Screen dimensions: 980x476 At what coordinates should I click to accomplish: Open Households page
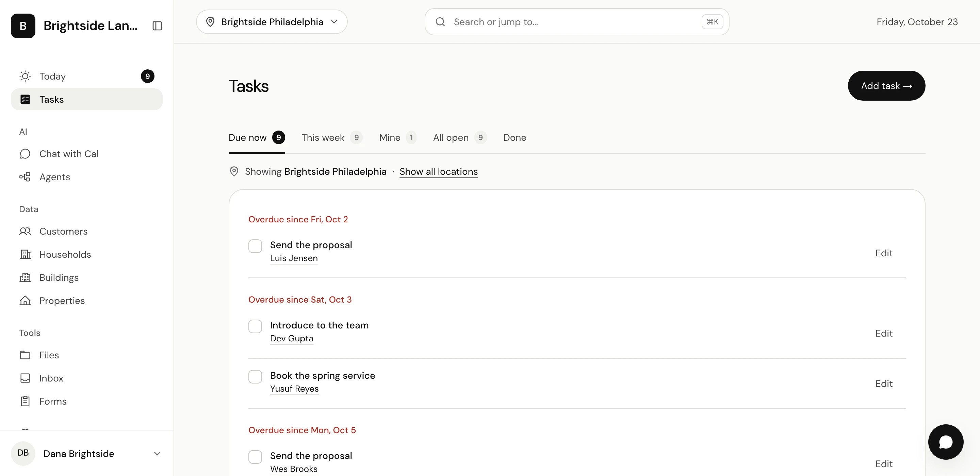(x=87, y=254)
